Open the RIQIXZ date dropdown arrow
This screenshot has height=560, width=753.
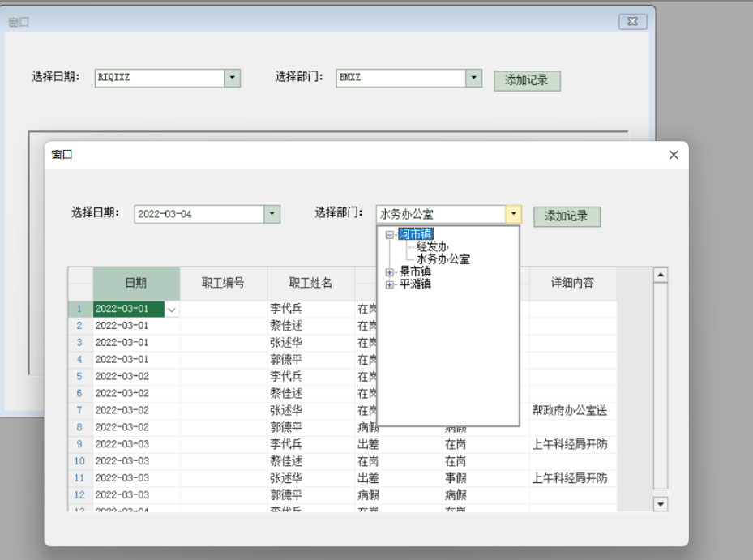(x=233, y=79)
